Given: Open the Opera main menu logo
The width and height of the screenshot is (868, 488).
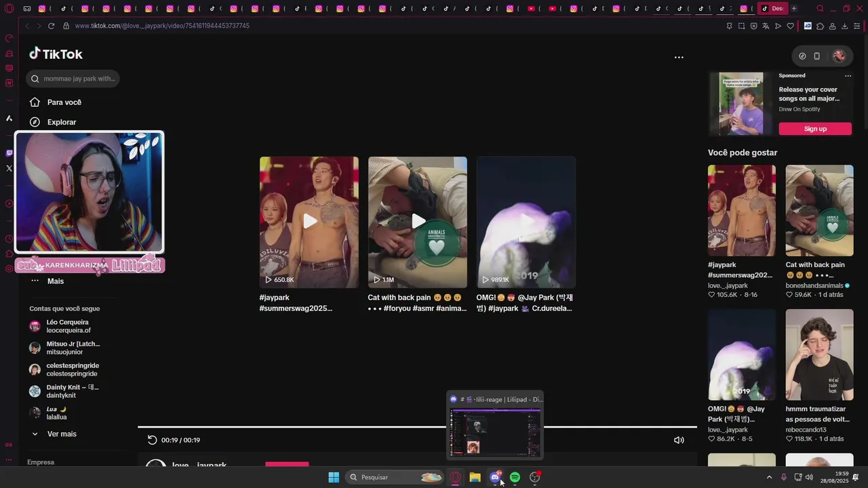Looking at the screenshot, I should [9, 9].
